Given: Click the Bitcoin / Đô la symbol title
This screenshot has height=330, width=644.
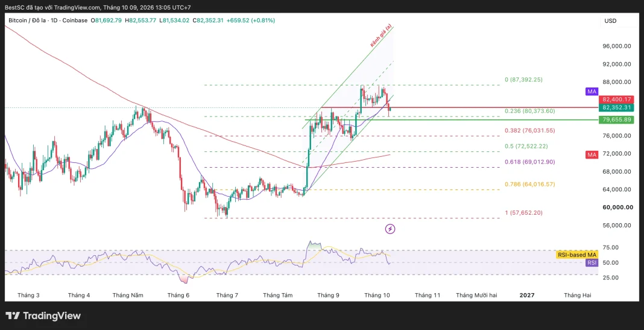Looking at the screenshot, I should point(48,20).
